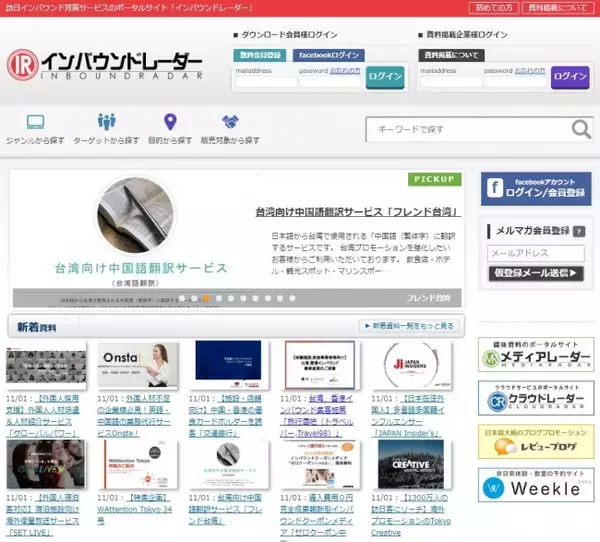The height and width of the screenshot is (542, 600).
Task: Open 1300万人の訪日客にリーチ Tokyo Creative link
Action: click(411, 515)
